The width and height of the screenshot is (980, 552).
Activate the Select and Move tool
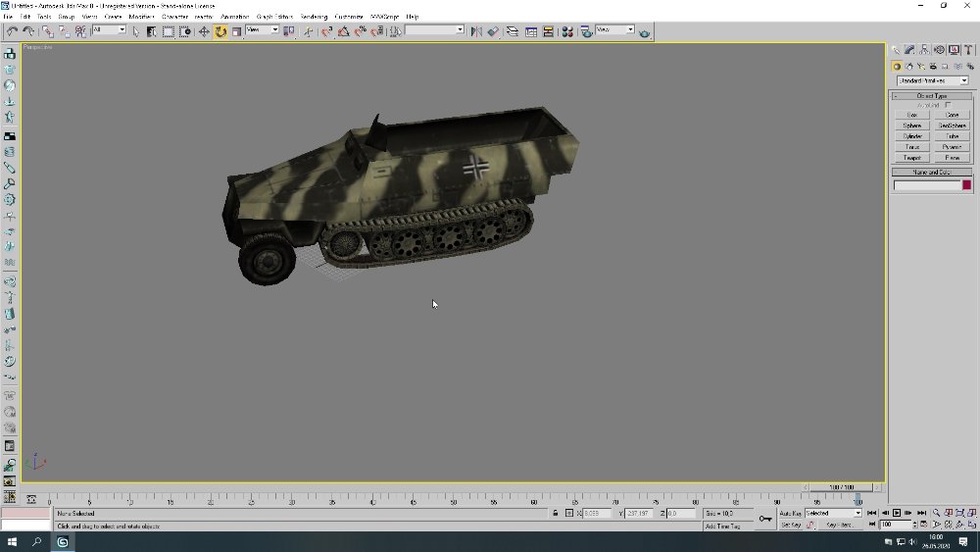click(204, 31)
